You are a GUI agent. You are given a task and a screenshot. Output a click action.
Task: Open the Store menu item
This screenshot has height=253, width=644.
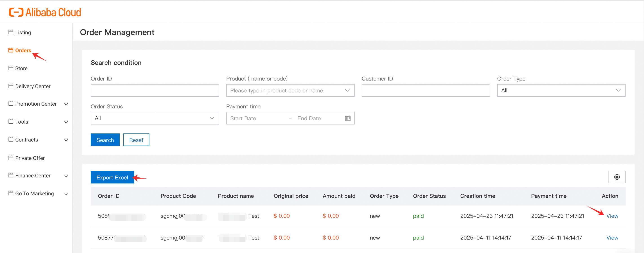coord(21,68)
